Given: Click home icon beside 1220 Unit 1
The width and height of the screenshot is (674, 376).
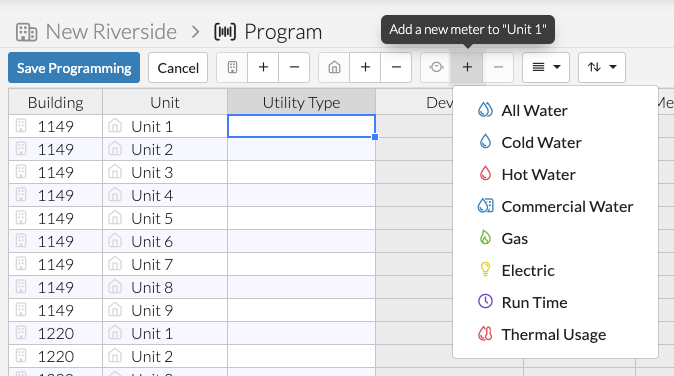Looking at the screenshot, I should (x=115, y=333).
